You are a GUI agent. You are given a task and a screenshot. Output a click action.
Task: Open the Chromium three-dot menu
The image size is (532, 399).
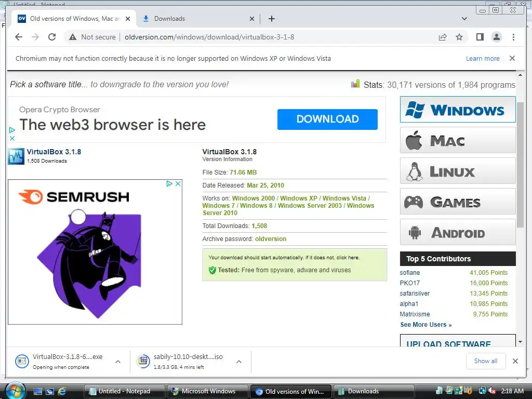[x=513, y=37]
